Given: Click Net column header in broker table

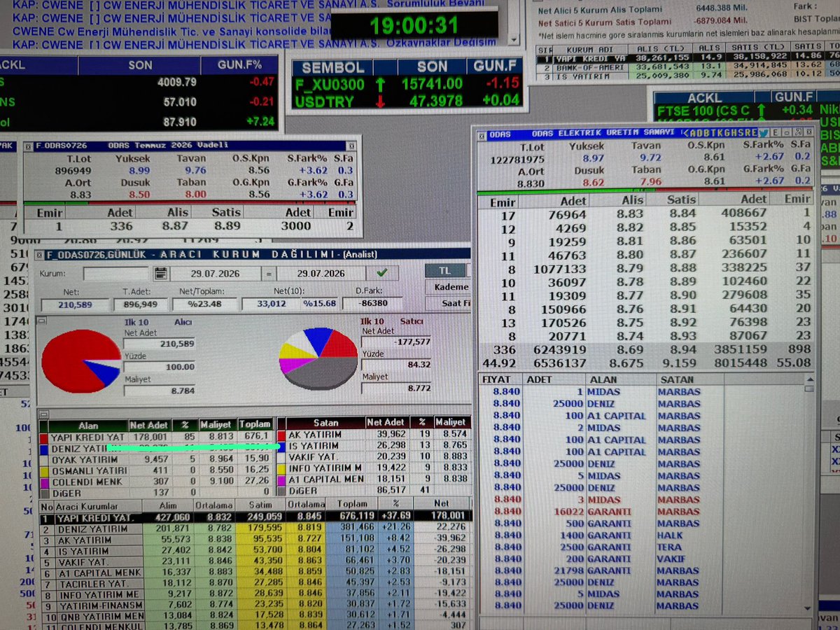Looking at the screenshot, I should click(441, 503).
